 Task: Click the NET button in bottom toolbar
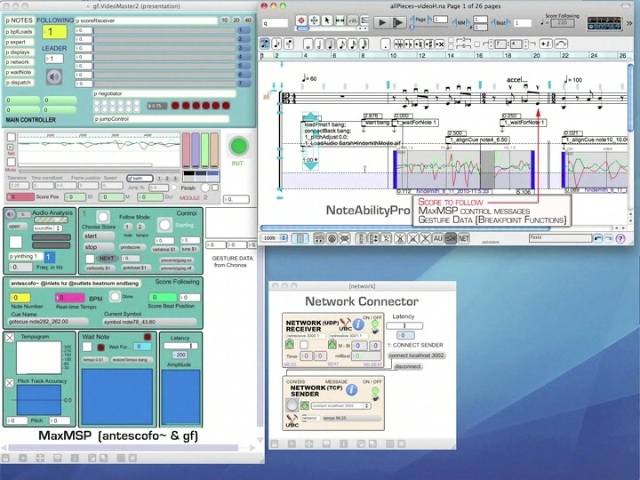pyautogui.click(x=464, y=238)
